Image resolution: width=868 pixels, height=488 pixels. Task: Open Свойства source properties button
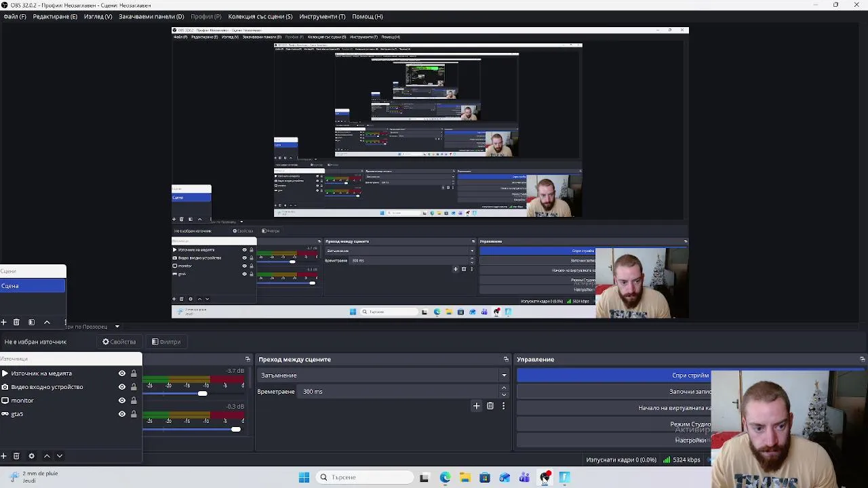[119, 342]
